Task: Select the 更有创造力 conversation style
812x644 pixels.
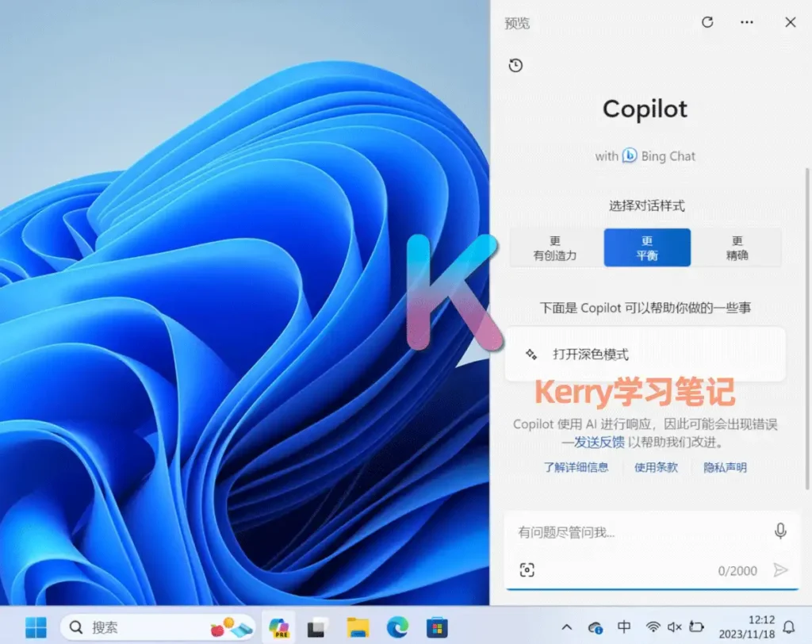Action: (x=555, y=247)
